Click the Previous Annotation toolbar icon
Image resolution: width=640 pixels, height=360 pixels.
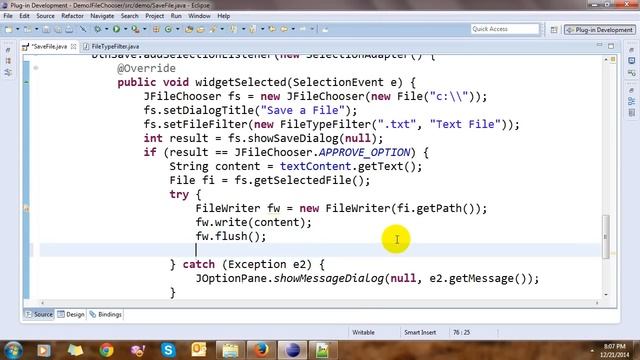click(253, 29)
